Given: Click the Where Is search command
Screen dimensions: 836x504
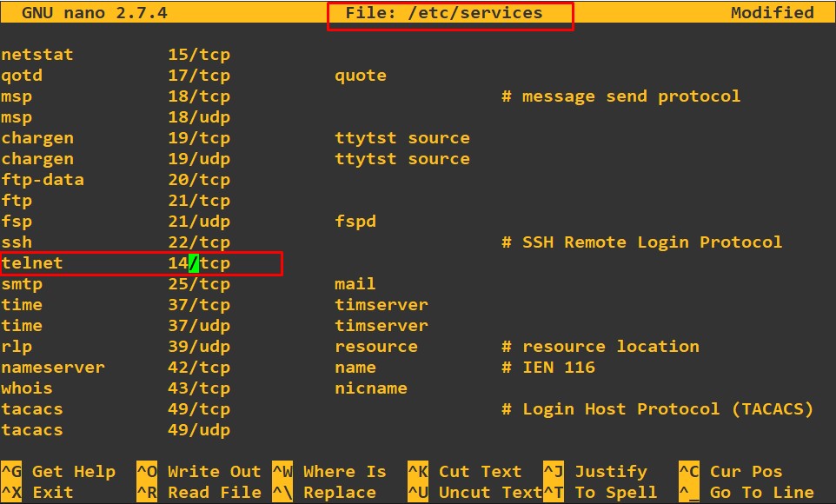Looking at the screenshot, I should coord(345,471).
